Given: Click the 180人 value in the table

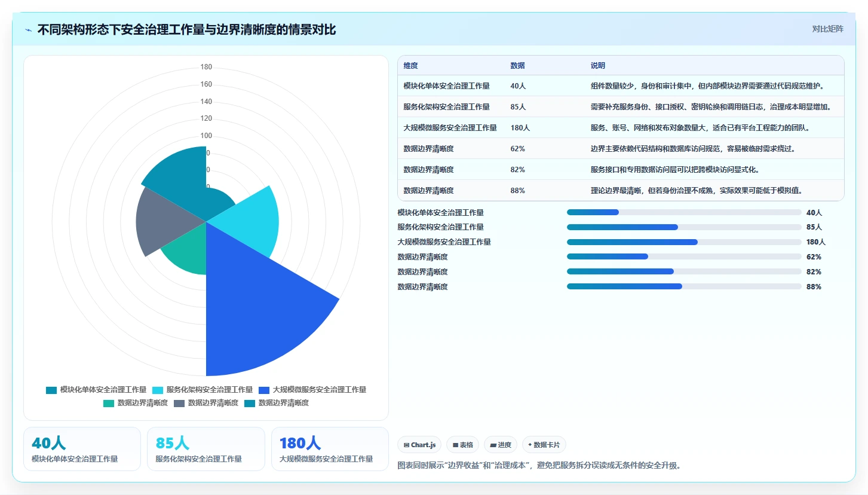Looking at the screenshot, I should pyautogui.click(x=520, y=128).
